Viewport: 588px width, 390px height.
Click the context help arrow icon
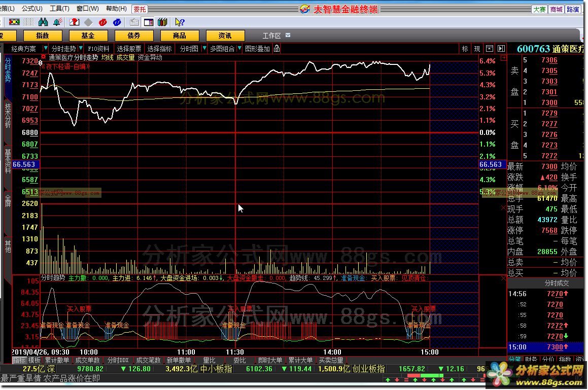[x=180, y=22]
